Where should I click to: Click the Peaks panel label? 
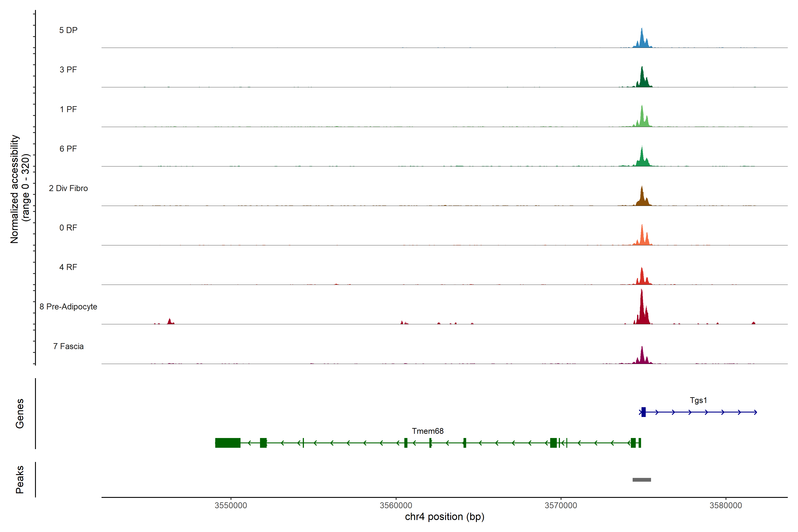coord(20,479)
